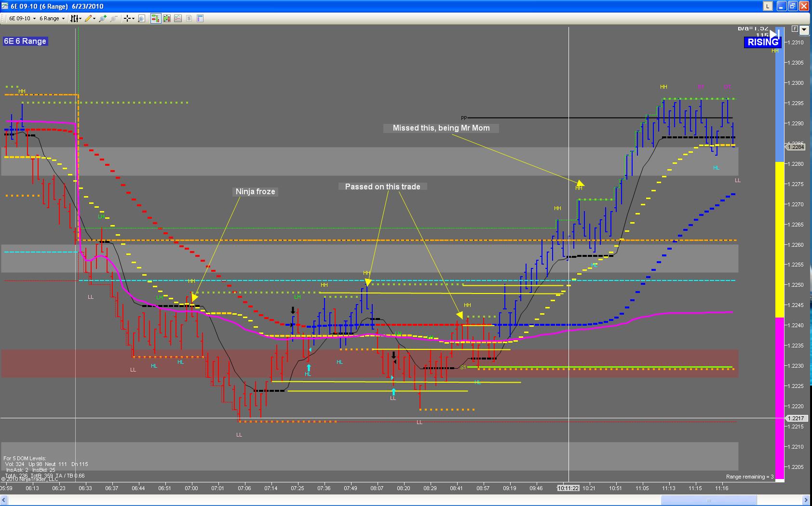Screen dimensions: 812x506
Task: Click the 6E 6 Range chart label
Action: 25,41
